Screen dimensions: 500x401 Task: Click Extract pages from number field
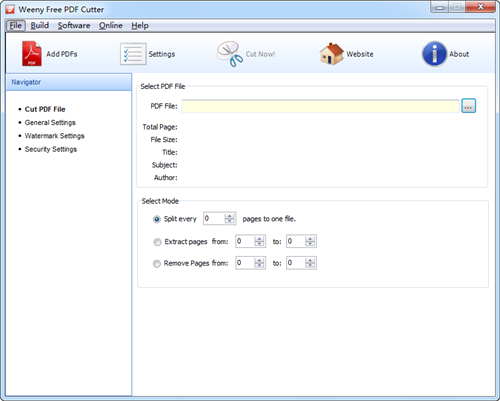tap(245, 241)
